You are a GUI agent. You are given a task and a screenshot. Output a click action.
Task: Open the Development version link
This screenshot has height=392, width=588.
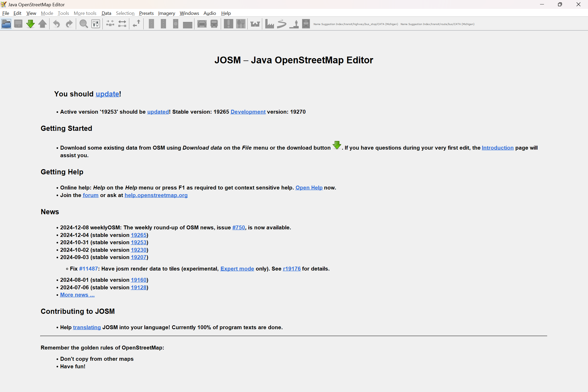pos(248,112)
